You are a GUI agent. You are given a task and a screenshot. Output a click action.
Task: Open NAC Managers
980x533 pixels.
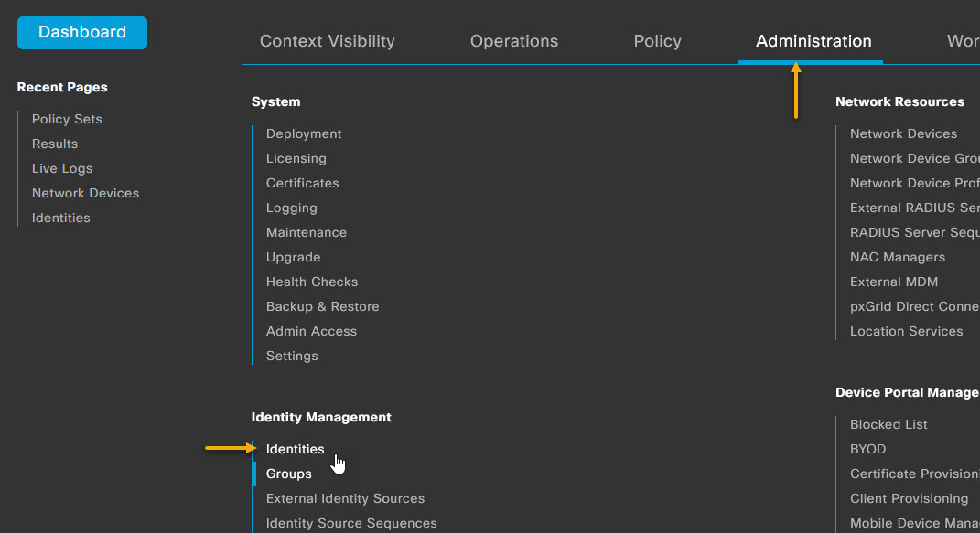[x=898, y=257]
